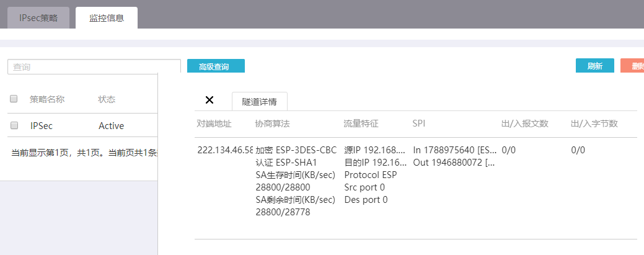Click the 出/入字节数 column header

tap(594, 123)
